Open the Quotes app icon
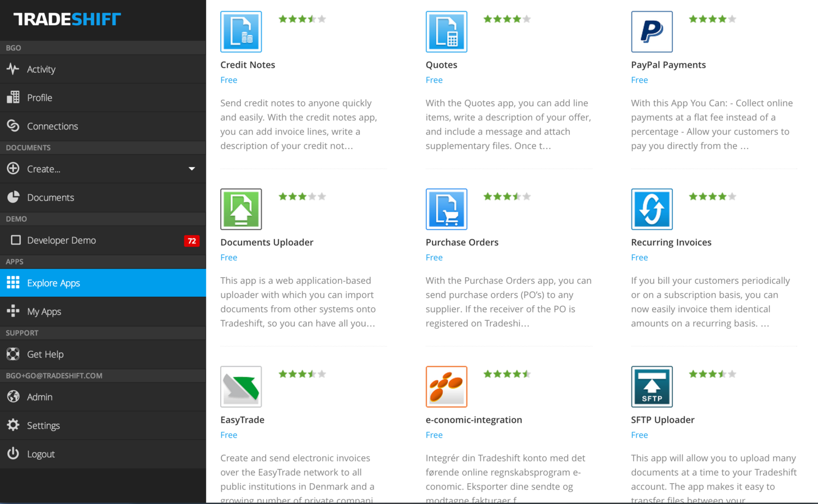 [447, 32]
